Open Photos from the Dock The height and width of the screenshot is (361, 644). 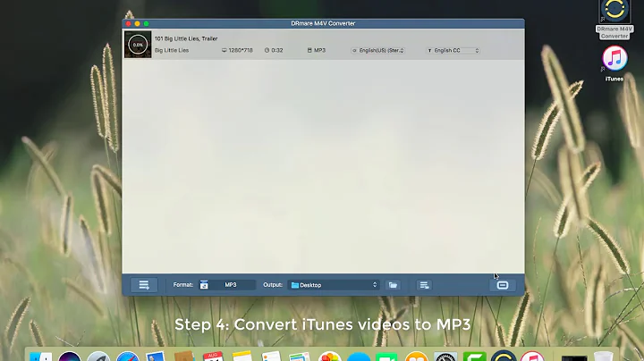[x=330, y=356]
